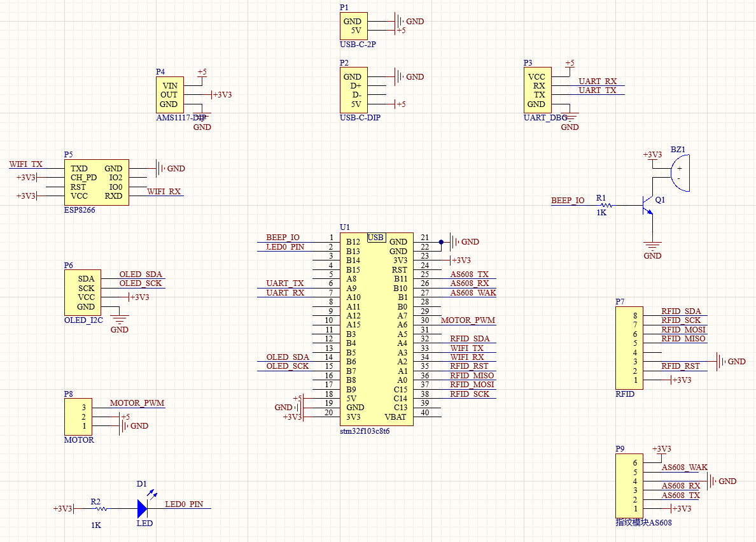The width and height of the screenshot is (756, 542).
Task: Select the Q1 transistor symbol
Action: [x=648, y=206]
